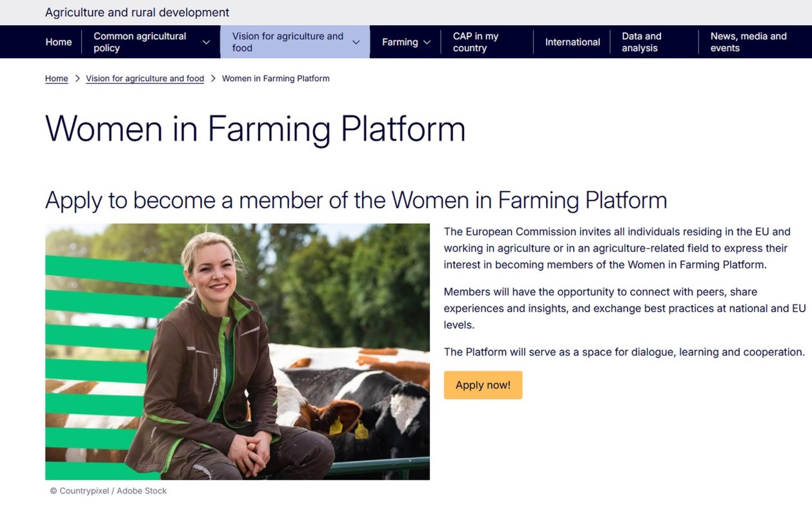Click the Apply to become a member heading
812x516 pixels.
[x=356, y=200]
